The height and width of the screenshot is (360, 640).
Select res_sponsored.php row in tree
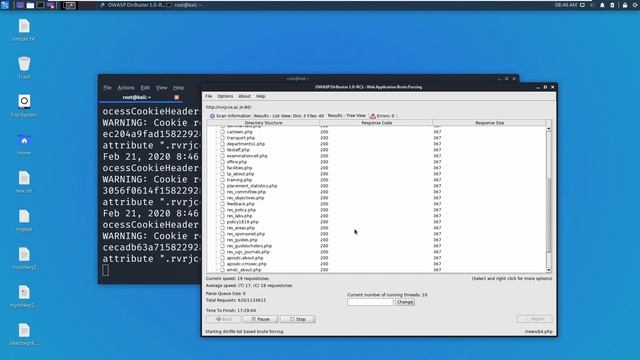tap(246, 234)
